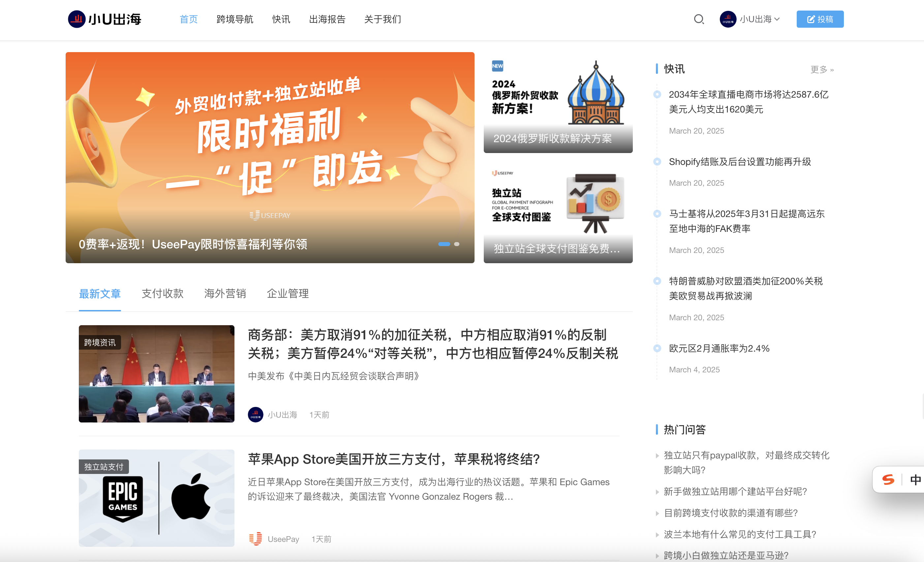924x562 pixels.
Task: Open the 限时福利 main banner
Action: (270, 158)
